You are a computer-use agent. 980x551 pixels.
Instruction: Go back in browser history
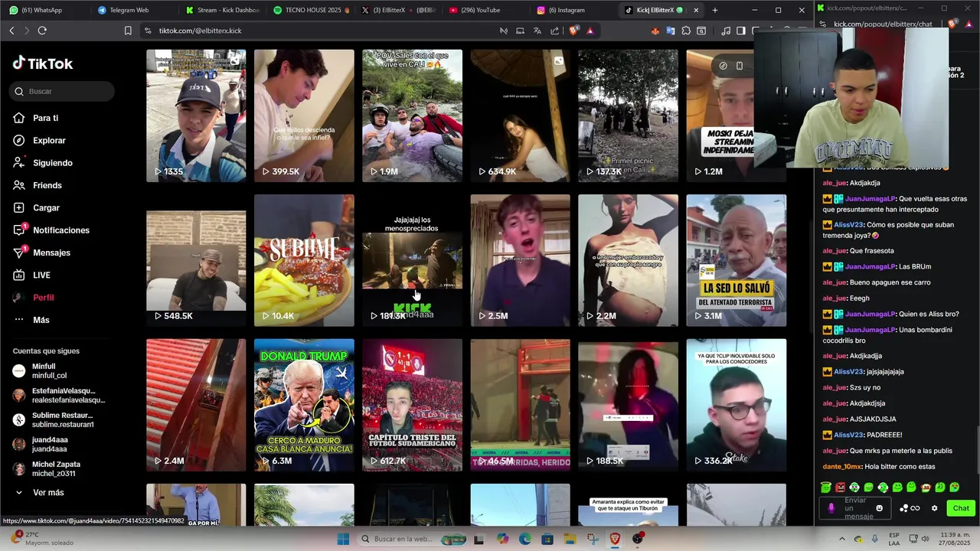[11, 31]
